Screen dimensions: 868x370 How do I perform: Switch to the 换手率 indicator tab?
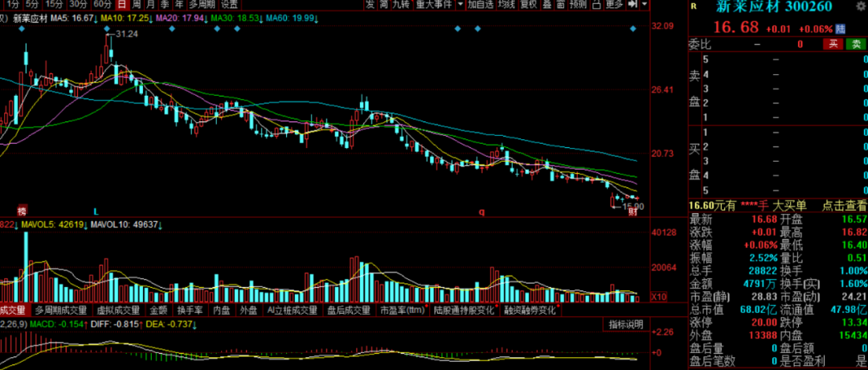tap(190, 310)
